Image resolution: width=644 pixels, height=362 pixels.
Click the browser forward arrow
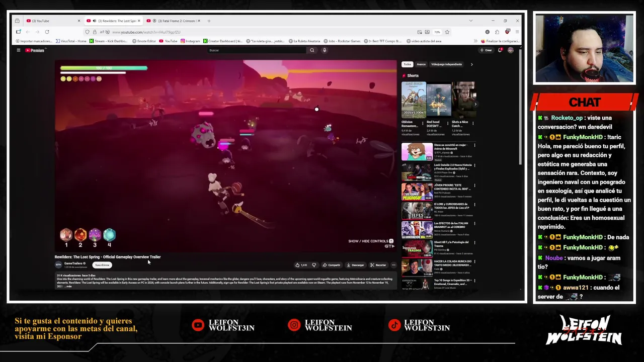(x=38, y=32)
